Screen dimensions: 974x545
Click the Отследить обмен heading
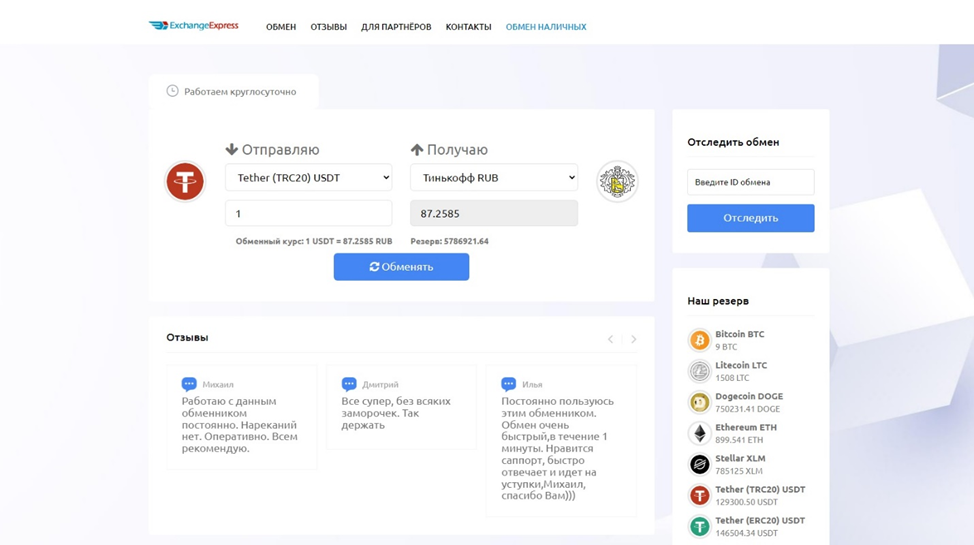(733, 142)
